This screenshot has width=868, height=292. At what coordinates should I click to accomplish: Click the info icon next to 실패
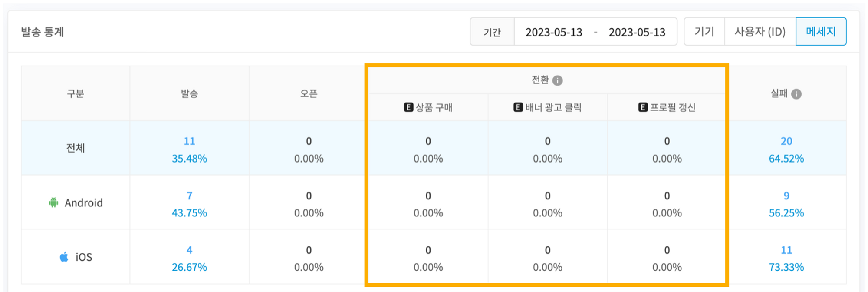pos(796,94)
